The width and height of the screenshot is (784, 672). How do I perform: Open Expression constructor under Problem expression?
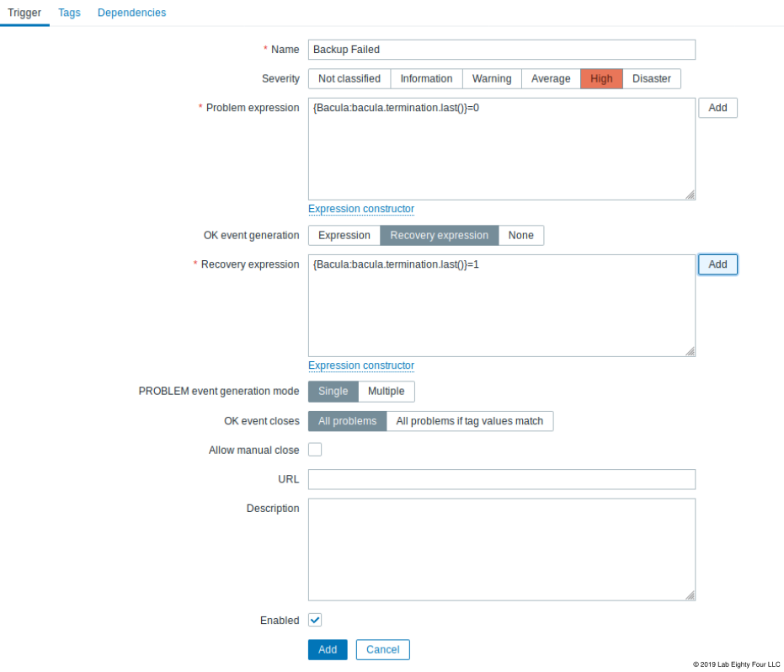click(x=361, y=209)
